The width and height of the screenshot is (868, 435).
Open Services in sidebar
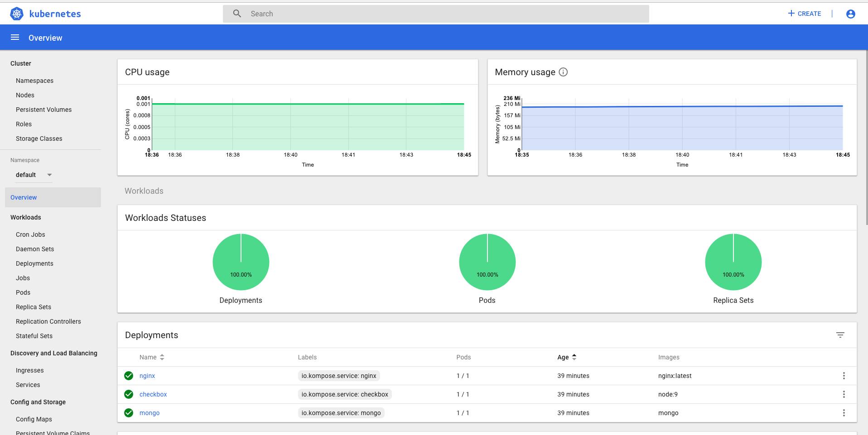tap(28, 385)
